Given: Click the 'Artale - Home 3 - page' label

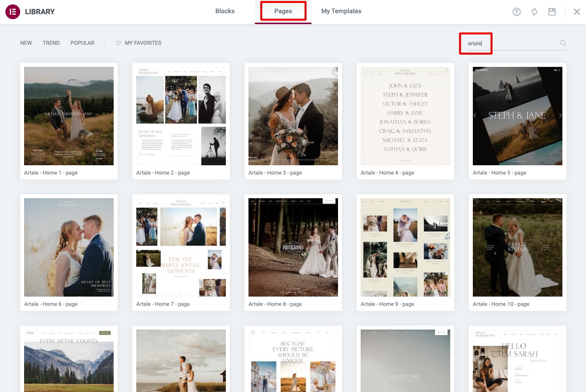Looking at the screenshot, I should pos(275,173).
